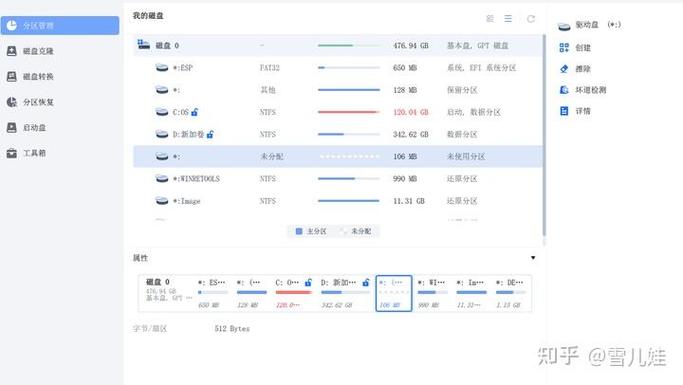Click the *:ESP partition drive icon
The height and width of the screenshot is (385, 683).
coord(162,68)
